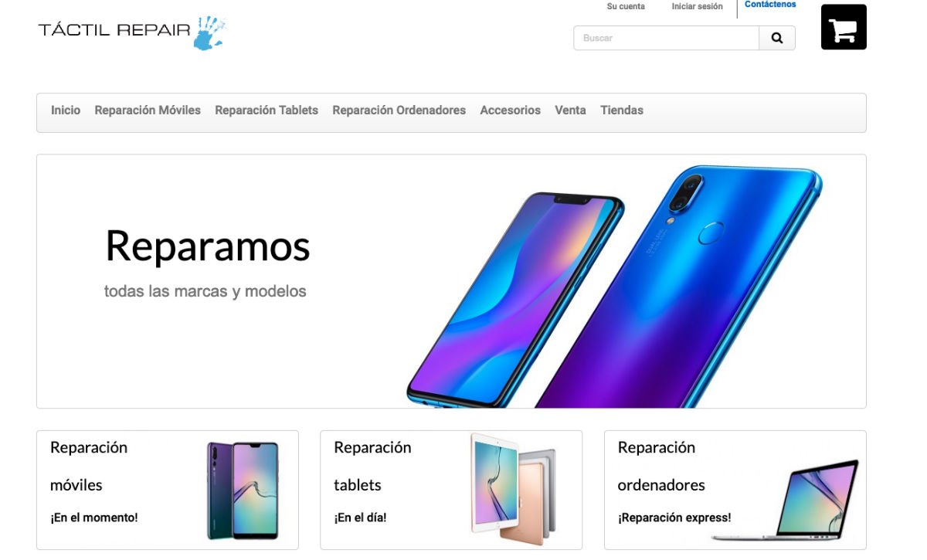
Task: Open the ¡Reparación express! card text
Action: 674,518
